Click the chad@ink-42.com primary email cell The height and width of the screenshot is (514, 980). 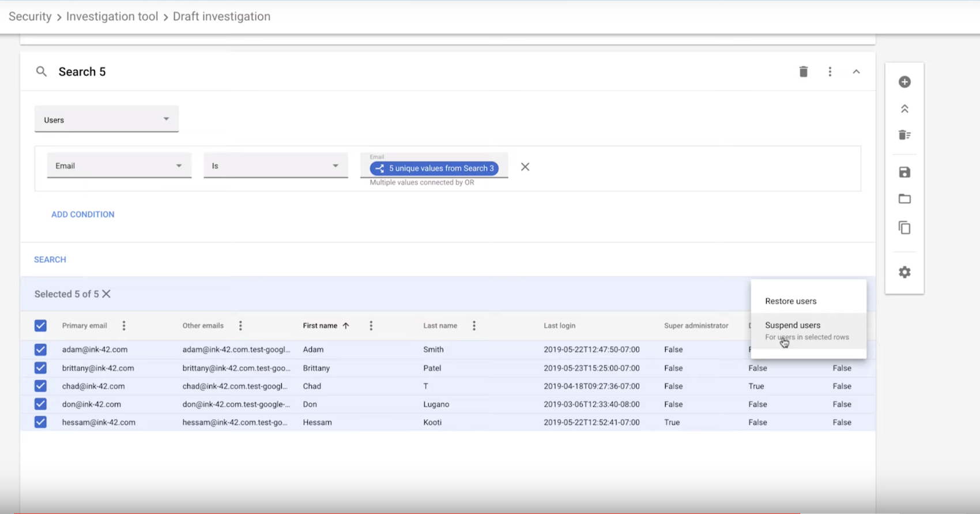coord(93,386)
